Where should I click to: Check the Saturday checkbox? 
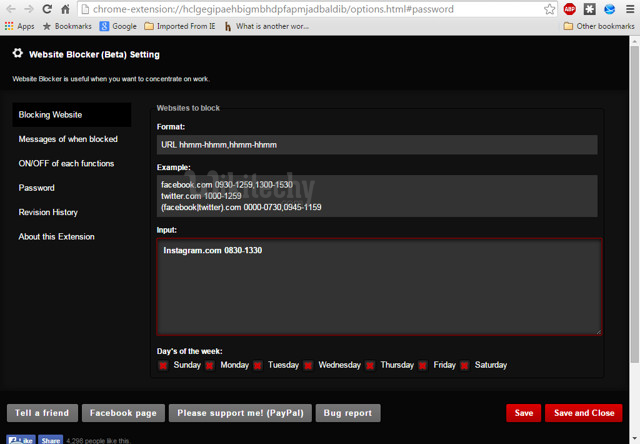465,366
